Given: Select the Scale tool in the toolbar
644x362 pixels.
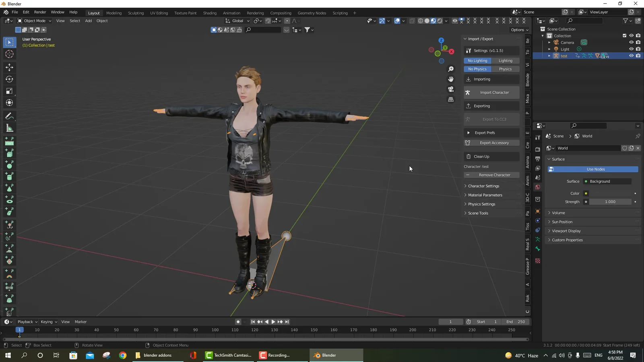Looking at the screenshot, I should (x=9, y=91).
